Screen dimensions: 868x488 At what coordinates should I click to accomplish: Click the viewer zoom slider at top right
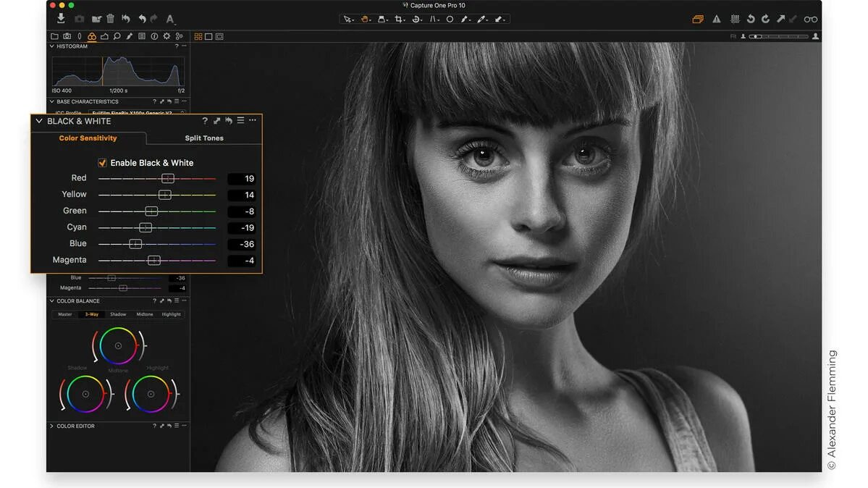[x=779, y=36]
